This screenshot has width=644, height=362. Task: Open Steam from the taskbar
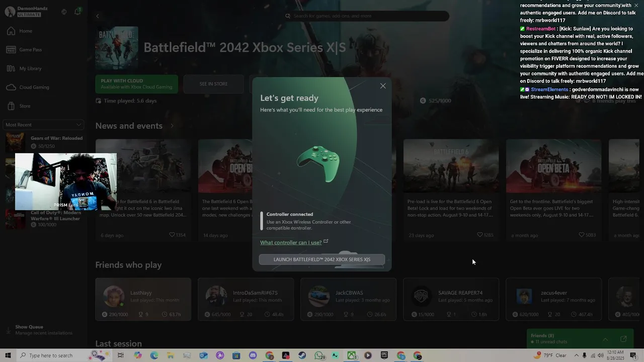[x=302, y=355]
